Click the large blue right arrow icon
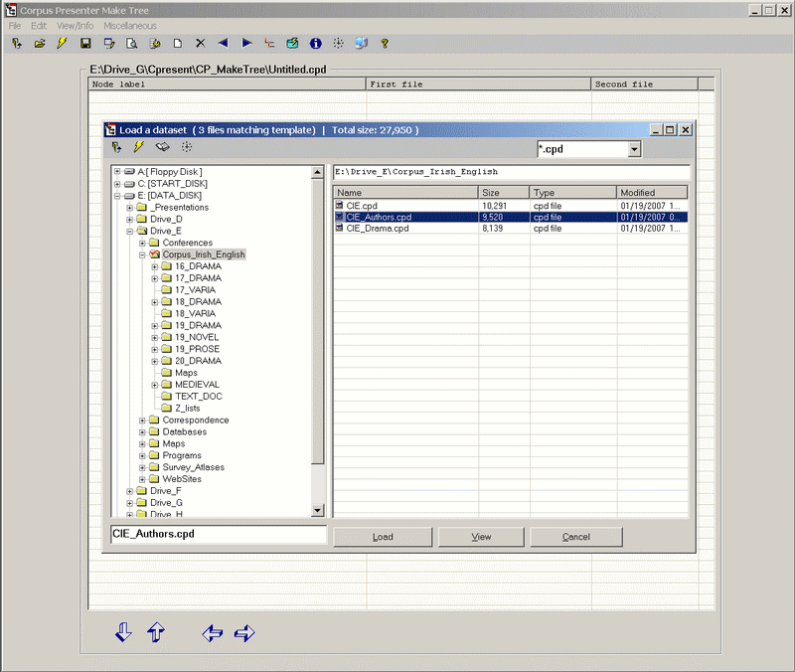Image resolution: width=795 pixels, height=672 pixels. tap(244, 632)
